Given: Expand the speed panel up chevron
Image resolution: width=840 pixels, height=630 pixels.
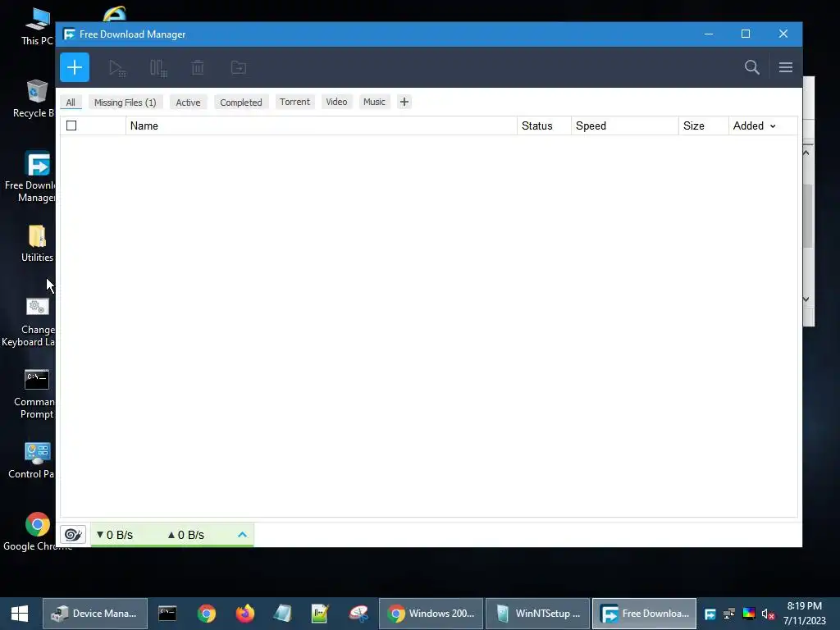Looking at the screenshot, I should [x=242, y=535].
